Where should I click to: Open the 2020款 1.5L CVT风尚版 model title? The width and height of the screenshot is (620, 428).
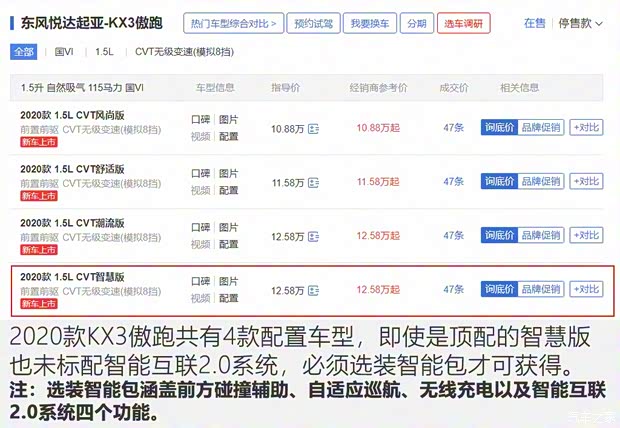72,115
